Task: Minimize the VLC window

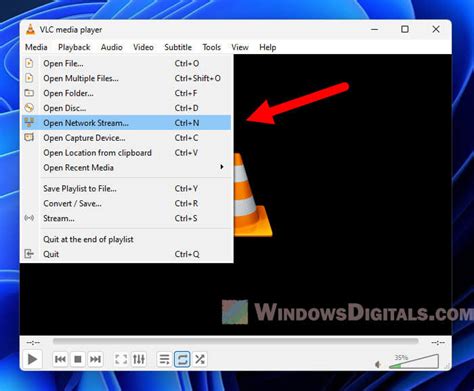Action: click(375, 29)
